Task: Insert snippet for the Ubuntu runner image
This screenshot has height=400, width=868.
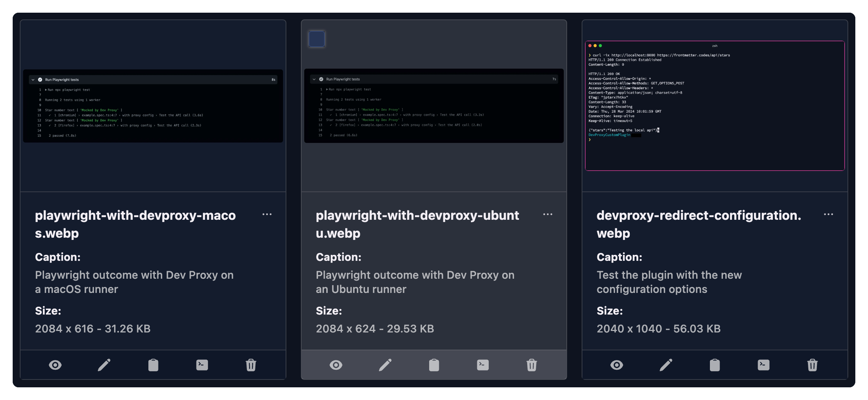Action: click(x=483, y=365)
